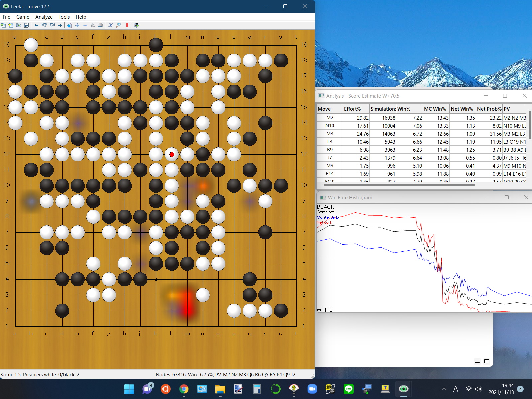Viewport: 532px width, 399px height.
Task: Click the Open game folder icon
Action: [x=19, y=25]
